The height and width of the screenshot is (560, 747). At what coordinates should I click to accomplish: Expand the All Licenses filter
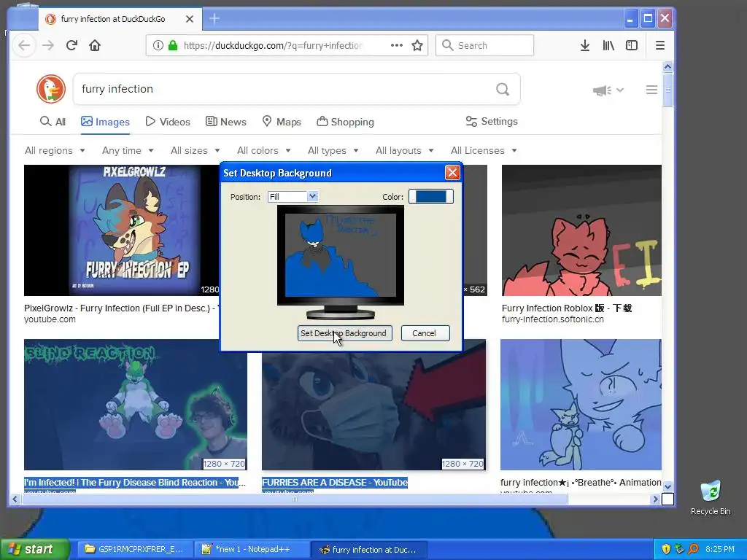(484, 150)
